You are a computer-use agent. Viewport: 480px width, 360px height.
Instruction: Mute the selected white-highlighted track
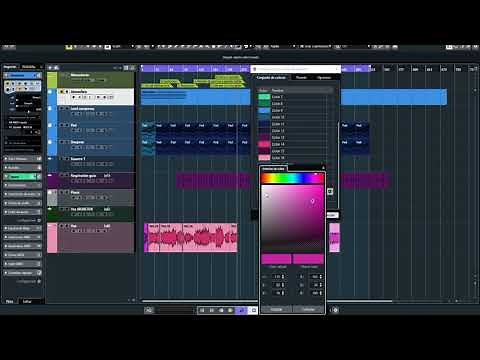pos(61,91)
